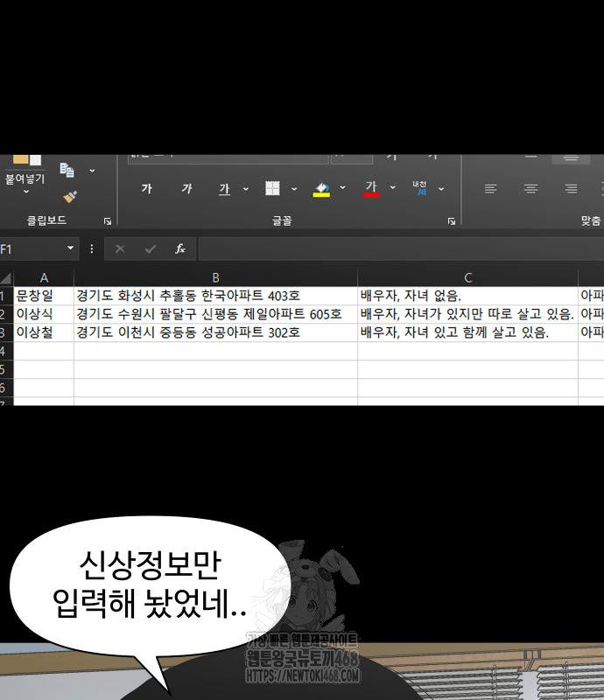Click the Insert Function fx icon
604x700 pixels.
(179, 249)
